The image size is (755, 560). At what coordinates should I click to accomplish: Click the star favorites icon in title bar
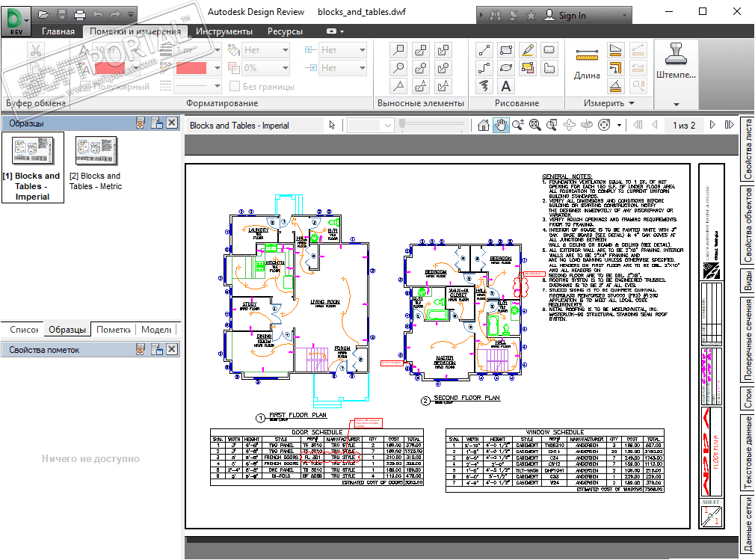pos(531,16)
